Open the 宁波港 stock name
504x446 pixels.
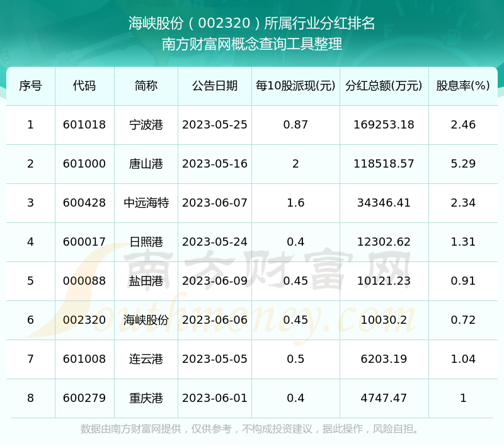pyautogui.click(x=146, y=125)
